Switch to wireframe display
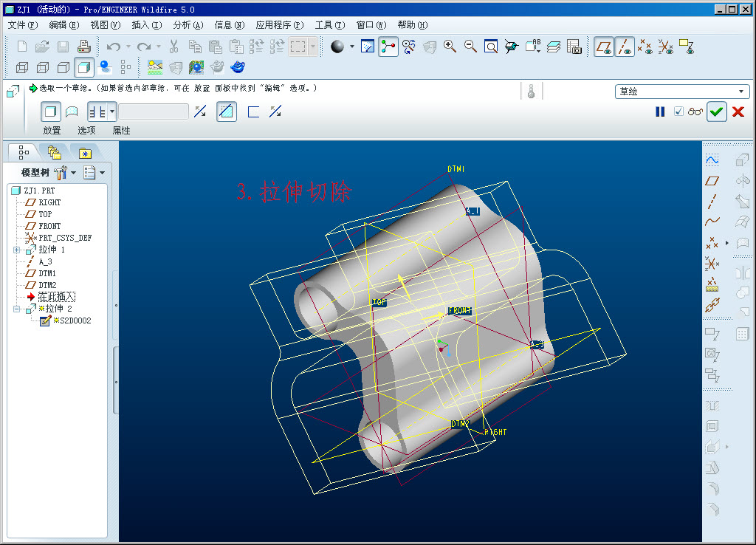The width and height of the screenshot is (756, 545). tap(22, 67)
